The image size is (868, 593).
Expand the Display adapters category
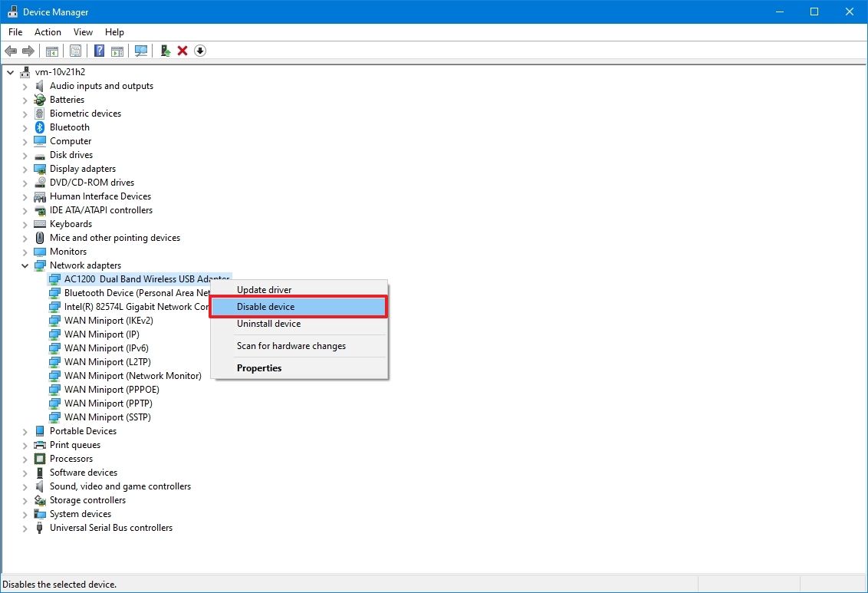(25, 168)
